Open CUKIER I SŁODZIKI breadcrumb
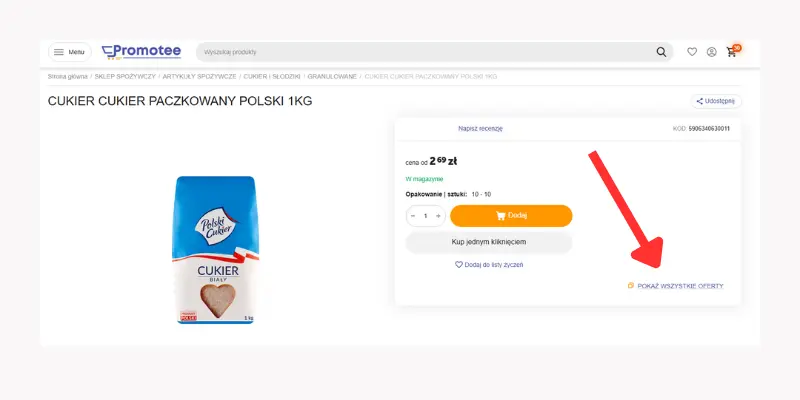Viewport: 800px width, 400px height. [272, 76]
